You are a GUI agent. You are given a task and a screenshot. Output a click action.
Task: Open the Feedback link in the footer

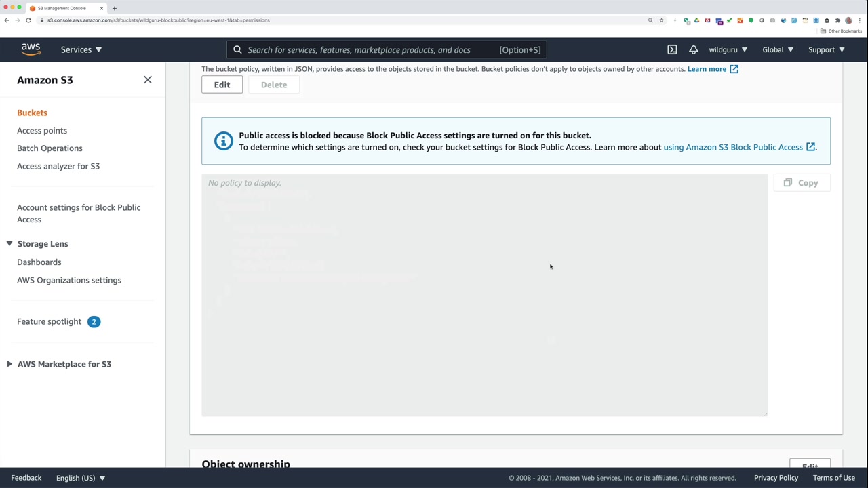click(26, 478)
